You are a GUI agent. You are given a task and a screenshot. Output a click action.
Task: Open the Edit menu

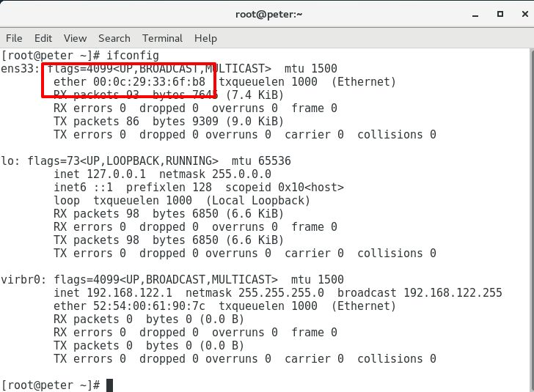[x=43, y=38]
